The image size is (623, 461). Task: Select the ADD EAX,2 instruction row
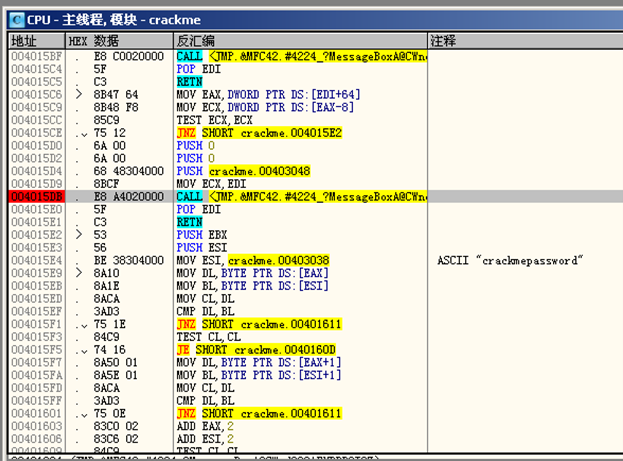coord(205,424)
